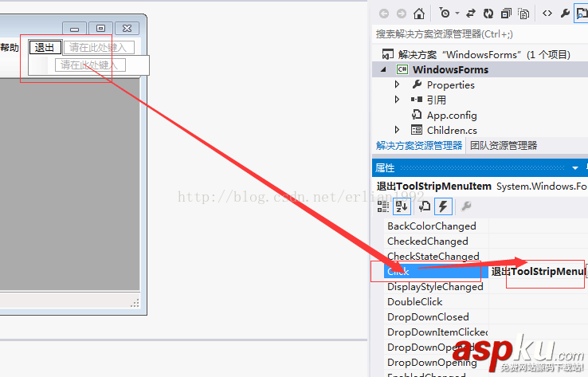Viewport: 588px width, 377px height.
Task: Expand the 引用 references arrow
Action: click(x=397, y=100)
